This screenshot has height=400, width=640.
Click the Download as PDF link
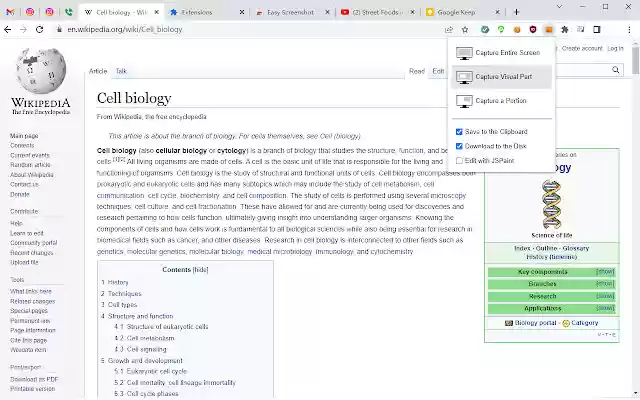(x=34, y=379)
